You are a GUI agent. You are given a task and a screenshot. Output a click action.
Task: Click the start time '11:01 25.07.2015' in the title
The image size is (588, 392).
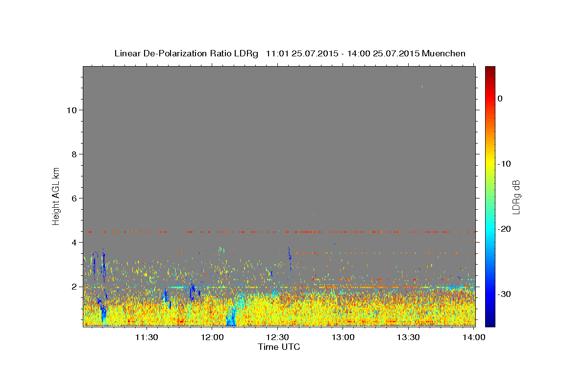coord(302,53)
